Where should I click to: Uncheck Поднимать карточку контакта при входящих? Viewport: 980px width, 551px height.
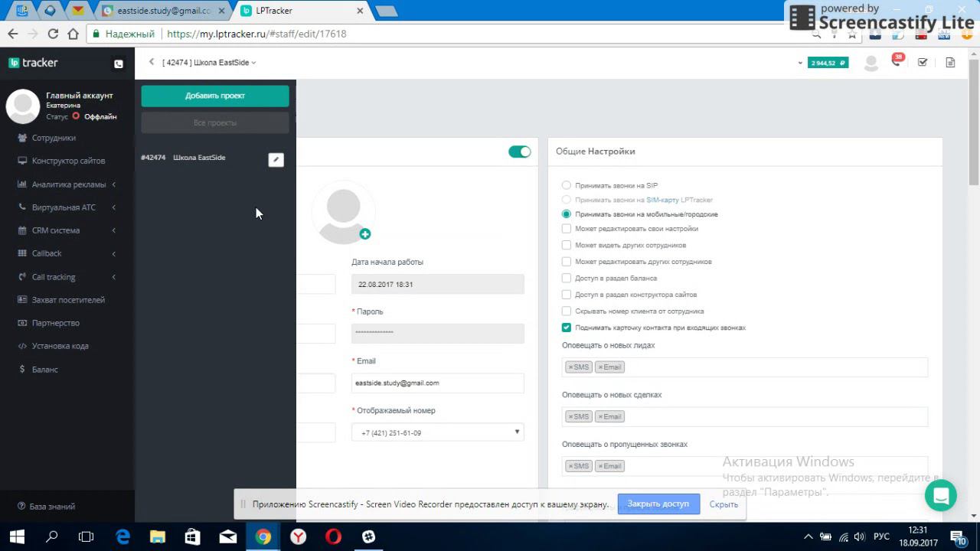[567, 328]
